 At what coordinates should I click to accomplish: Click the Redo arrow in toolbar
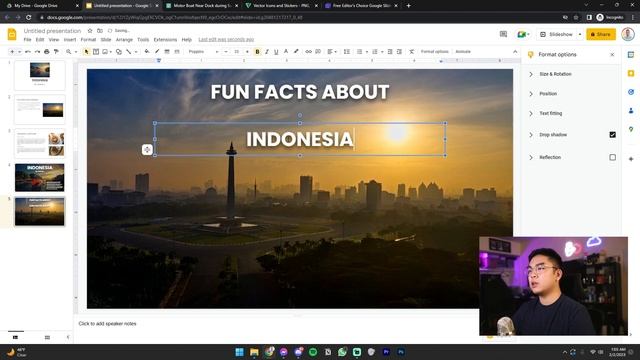(37, 52)
